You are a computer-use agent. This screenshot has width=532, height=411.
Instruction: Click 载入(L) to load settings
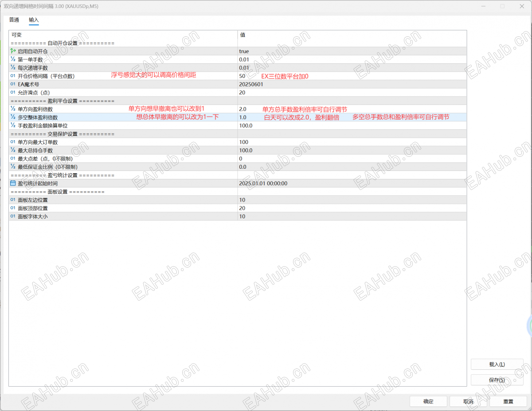(497, 364)
